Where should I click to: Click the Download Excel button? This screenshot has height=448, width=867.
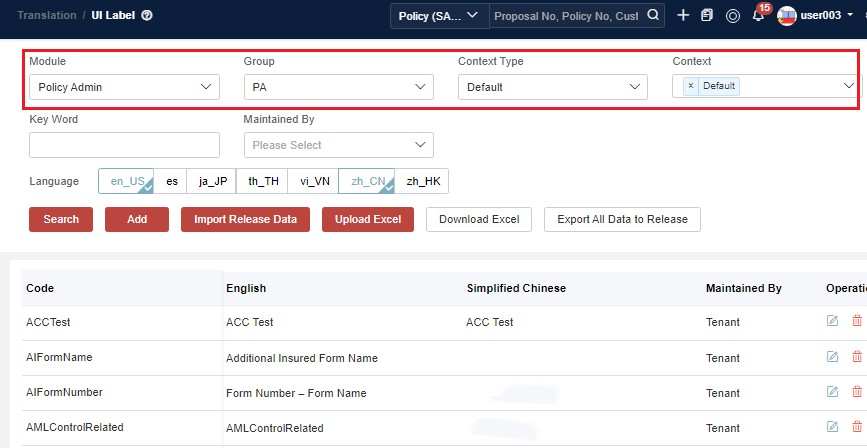[x=478, y=219]
